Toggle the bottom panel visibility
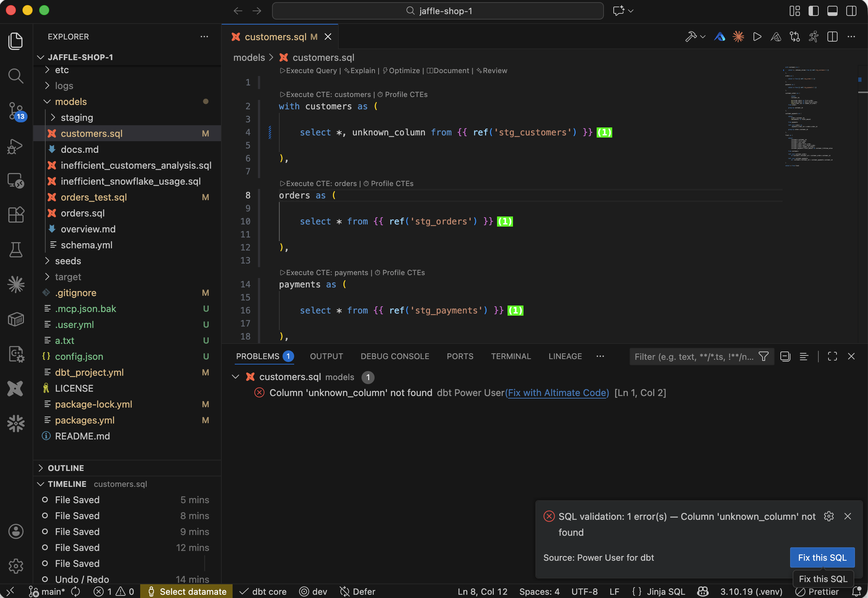Viewport: 868px width, 598px height. (832, 11)
